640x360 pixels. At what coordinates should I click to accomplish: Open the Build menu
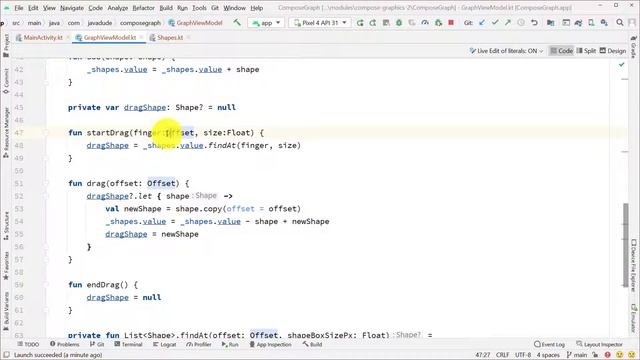coord(166,8)
